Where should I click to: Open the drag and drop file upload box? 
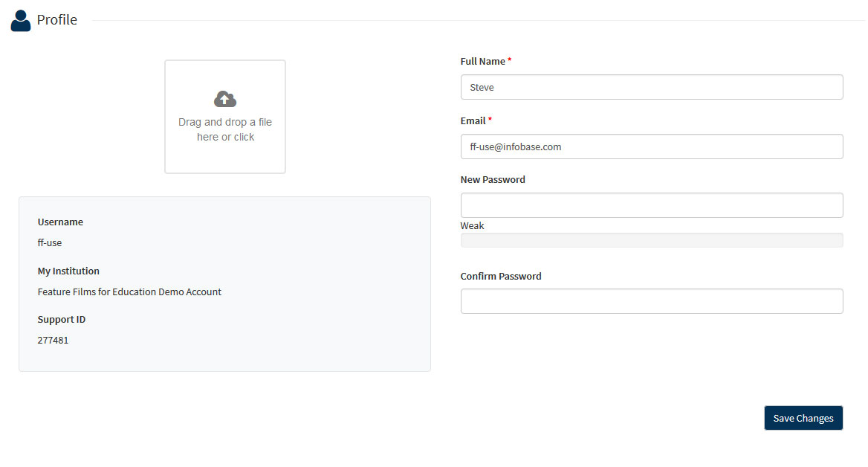click(x=224, y=116)
